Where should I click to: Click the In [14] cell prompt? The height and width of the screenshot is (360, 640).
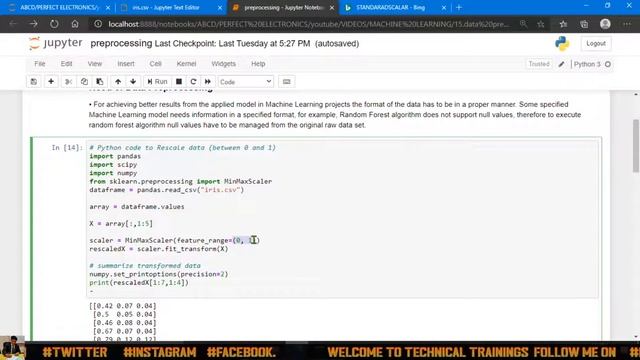click(67, 147)
